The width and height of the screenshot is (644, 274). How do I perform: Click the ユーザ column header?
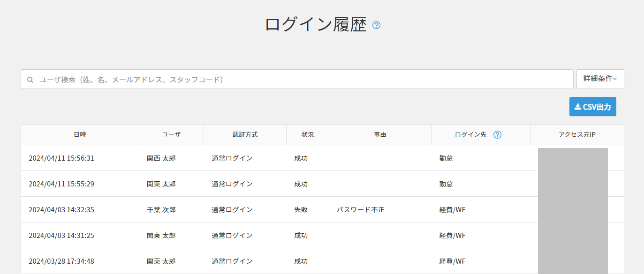point(171,135)
